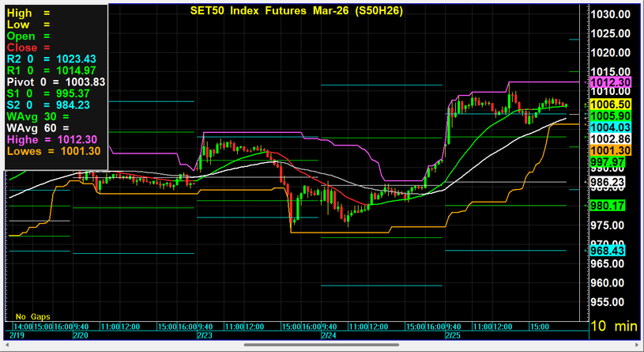Image resolution: width=644 pixels, height=352 pixels.
Task: Click the 2/25 date marker on time axis
Action: coord(452,335)
